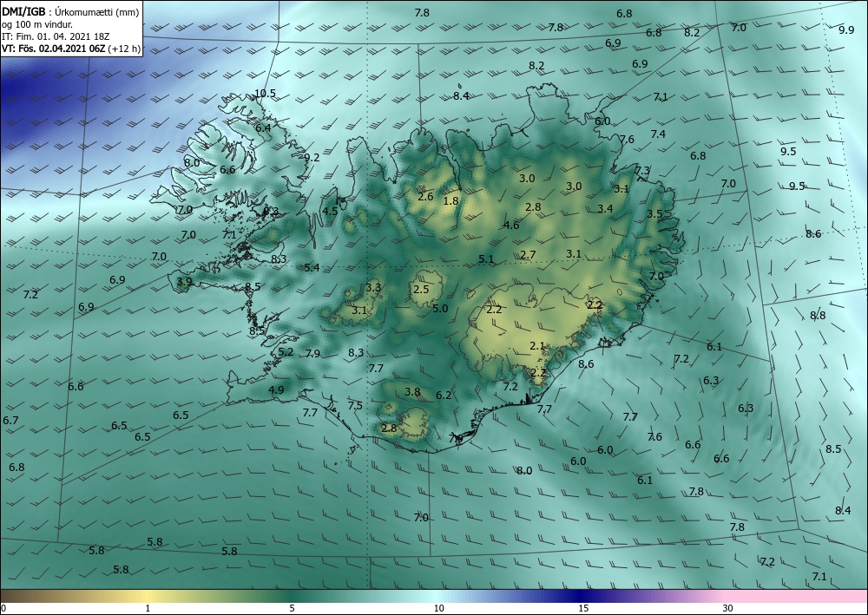Click the value "10.5" above the Westfjords
Image resolution: width=868 pixels, height=615 pixels.
coord(265,94)
